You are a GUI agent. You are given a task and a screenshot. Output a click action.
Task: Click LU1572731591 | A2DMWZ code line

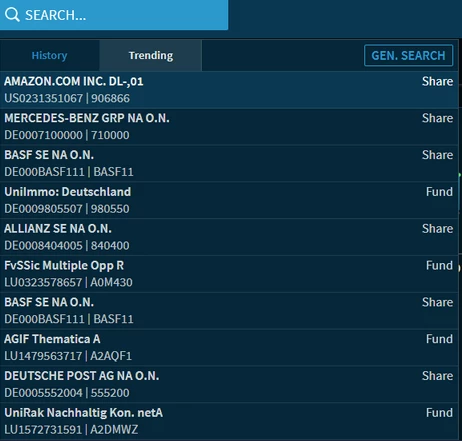[x=71, y=430]
